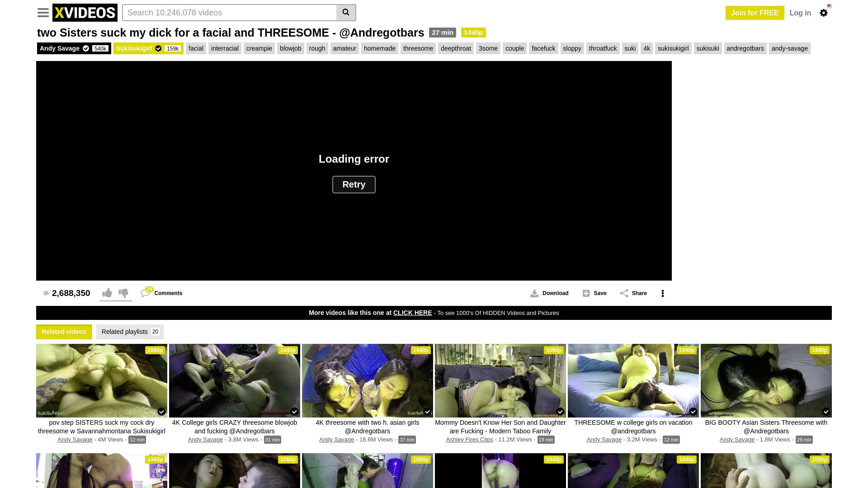
Task: Select the 'sloppy' tag
Action: coord(572,48)
